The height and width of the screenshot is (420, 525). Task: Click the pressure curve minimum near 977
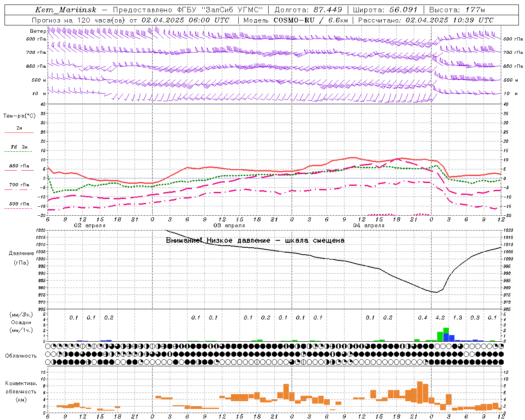pyautogui.click(x=436, y=292)
